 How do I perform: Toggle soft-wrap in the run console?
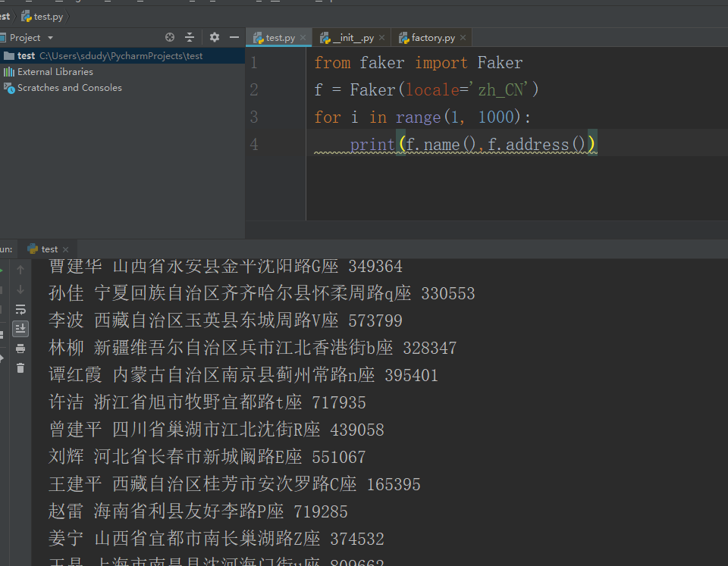pos(20,309)
